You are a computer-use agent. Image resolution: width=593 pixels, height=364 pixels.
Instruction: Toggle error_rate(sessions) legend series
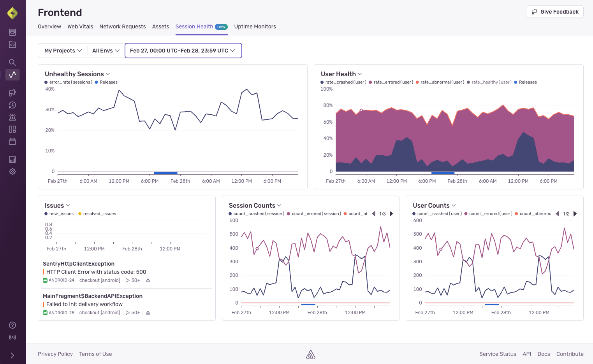click(69, 82)
